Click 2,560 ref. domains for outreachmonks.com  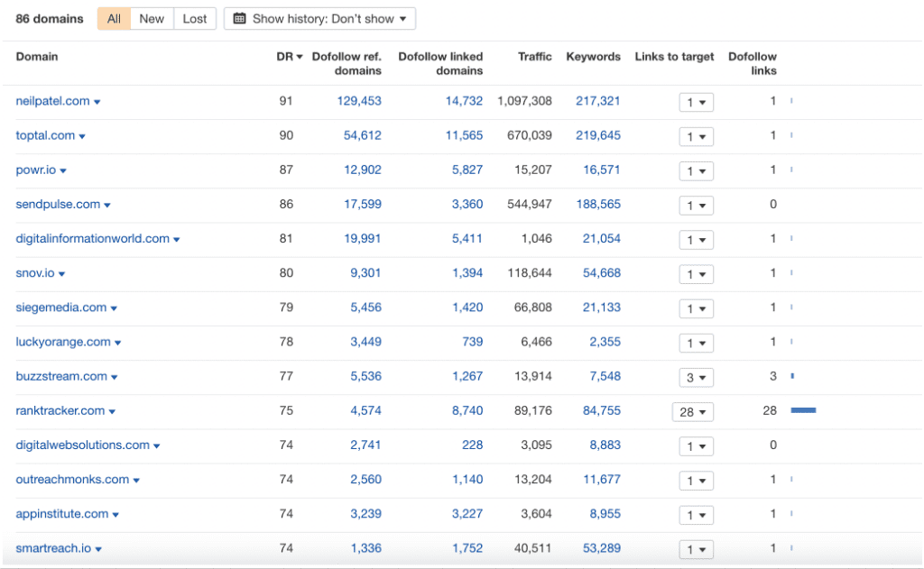(366, 480)
